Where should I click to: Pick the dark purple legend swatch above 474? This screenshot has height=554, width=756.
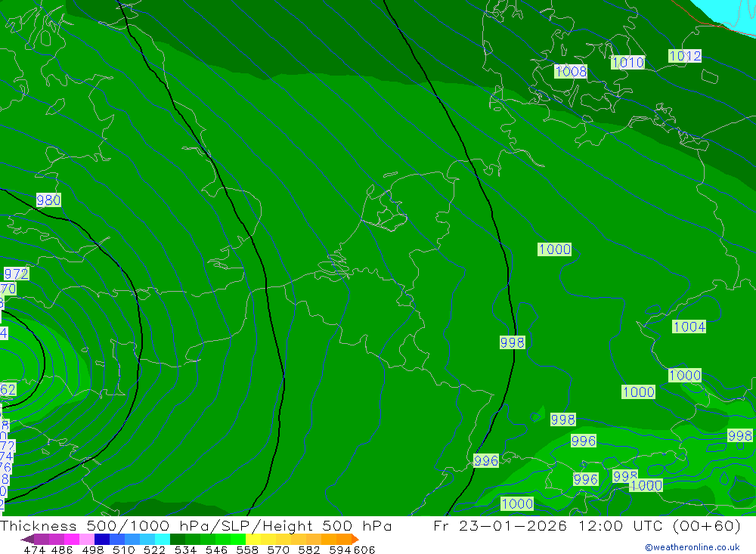coord(42,539)
